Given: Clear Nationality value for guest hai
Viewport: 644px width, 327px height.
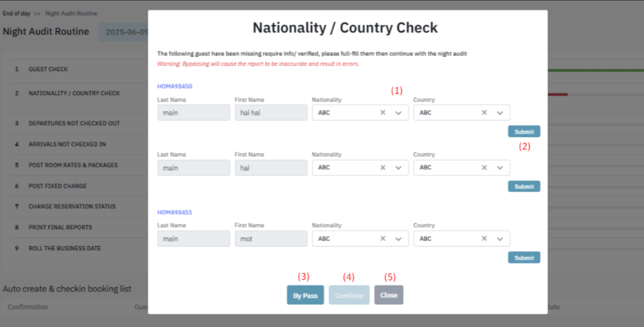Looking at the screenshot, I should [382, 167].
